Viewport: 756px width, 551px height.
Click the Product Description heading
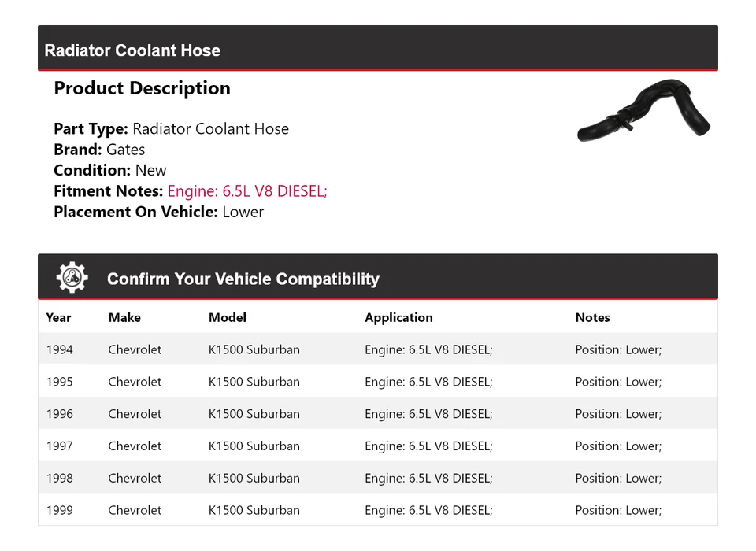point(142,88)
